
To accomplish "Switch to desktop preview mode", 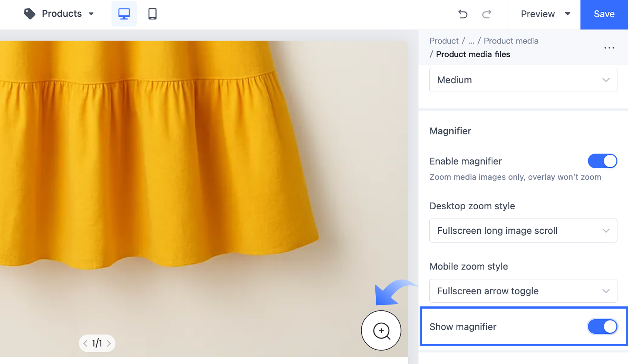I will point(124,14).
